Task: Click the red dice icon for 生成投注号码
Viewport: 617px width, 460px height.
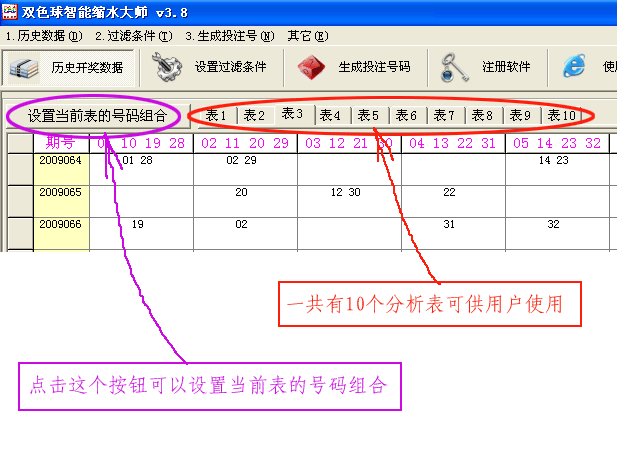Action: point(311,67)
